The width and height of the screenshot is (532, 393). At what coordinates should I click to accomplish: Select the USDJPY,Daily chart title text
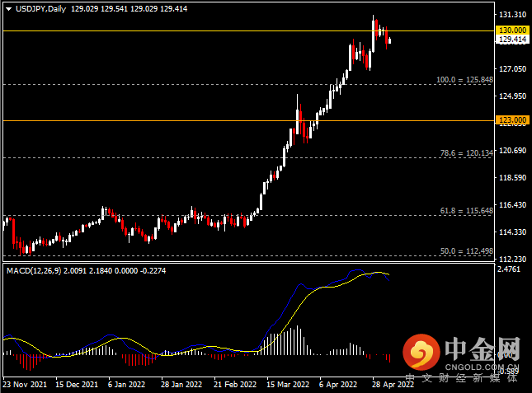(40, 9)
